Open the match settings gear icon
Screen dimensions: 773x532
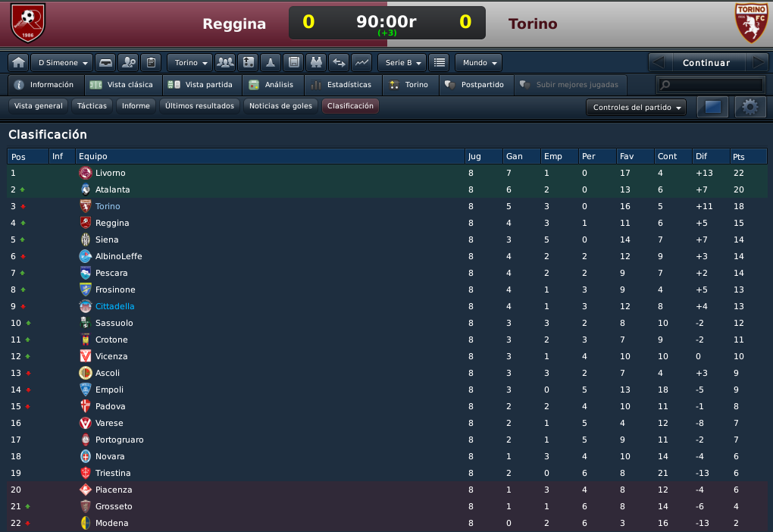click(x=750, y=107)
